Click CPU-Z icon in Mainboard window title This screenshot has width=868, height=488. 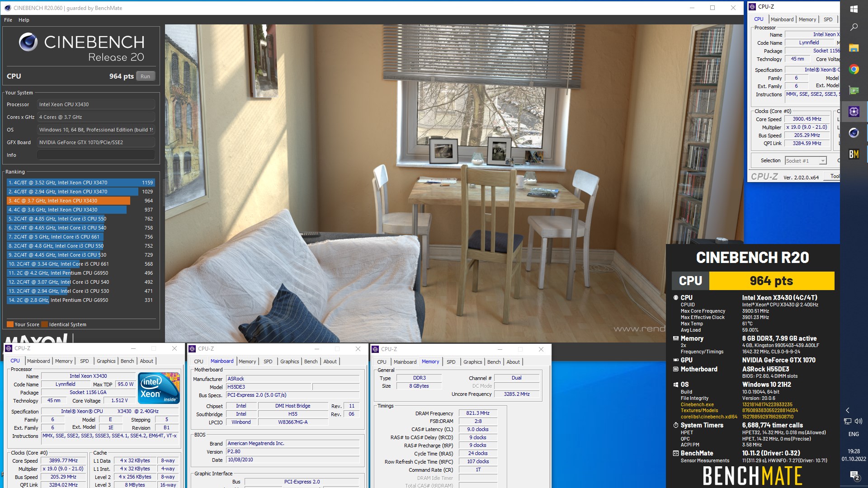[x=192, y=349]
